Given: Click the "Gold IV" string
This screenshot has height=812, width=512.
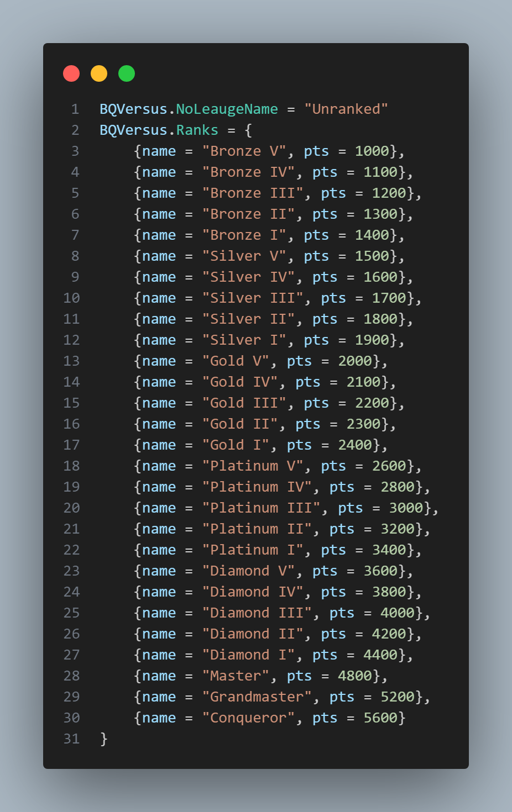Looking at the screenshot, I should [240, 382].
